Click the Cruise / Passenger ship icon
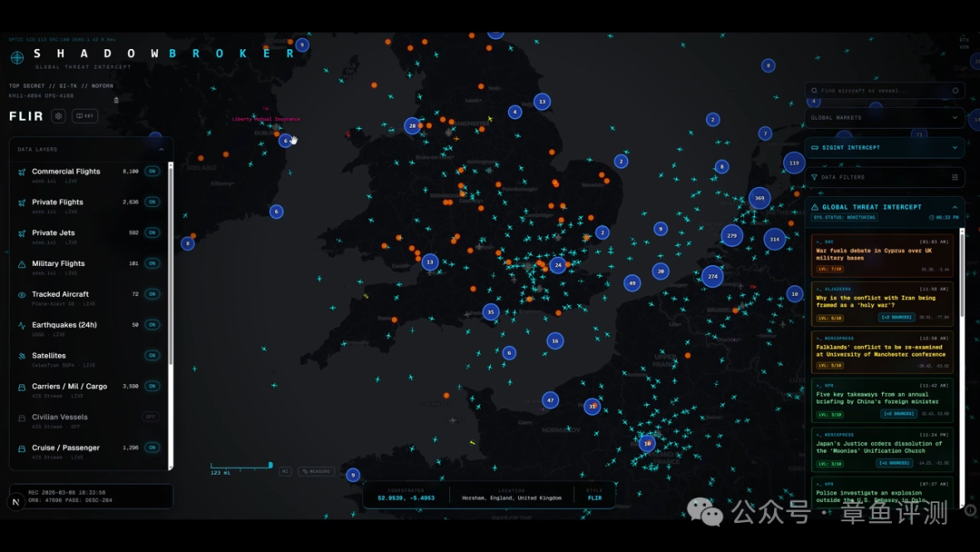This screenshot has height=552, width=980. pyautogui.click(x=22, y=448)
